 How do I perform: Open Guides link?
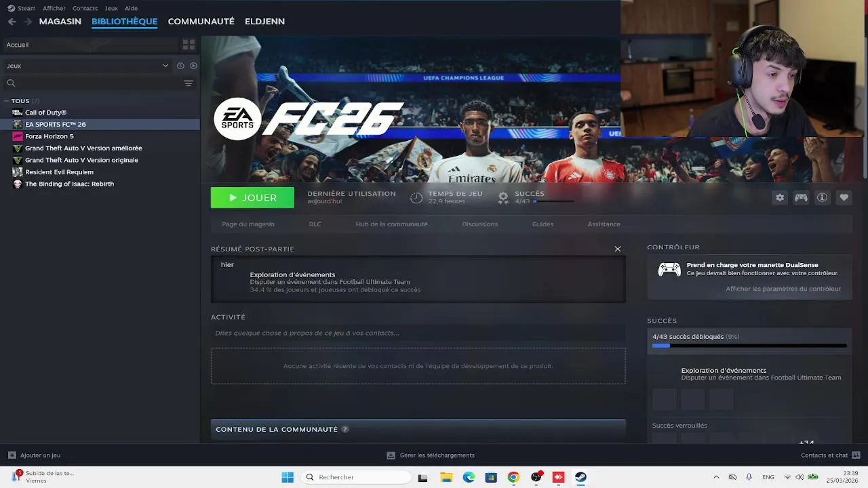click(542, 224)
